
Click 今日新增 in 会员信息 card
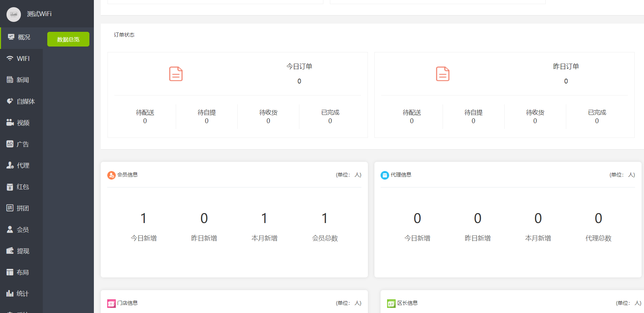[x=144, y=238]
